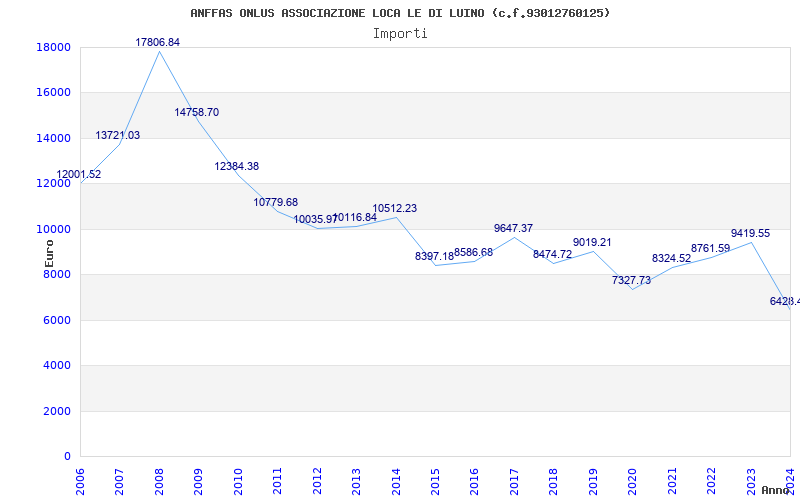Click y-axis tick 2000
This screenshot has height=500, width=800.
click(57, 411)
